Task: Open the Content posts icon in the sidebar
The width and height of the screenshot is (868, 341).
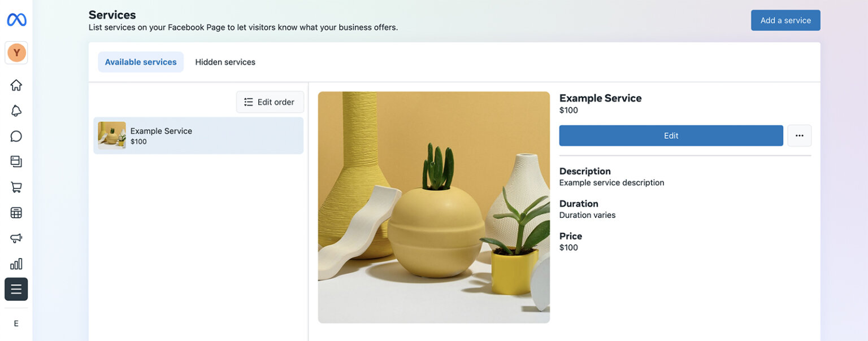Action: pyautogui.click(x=16, y=161)
